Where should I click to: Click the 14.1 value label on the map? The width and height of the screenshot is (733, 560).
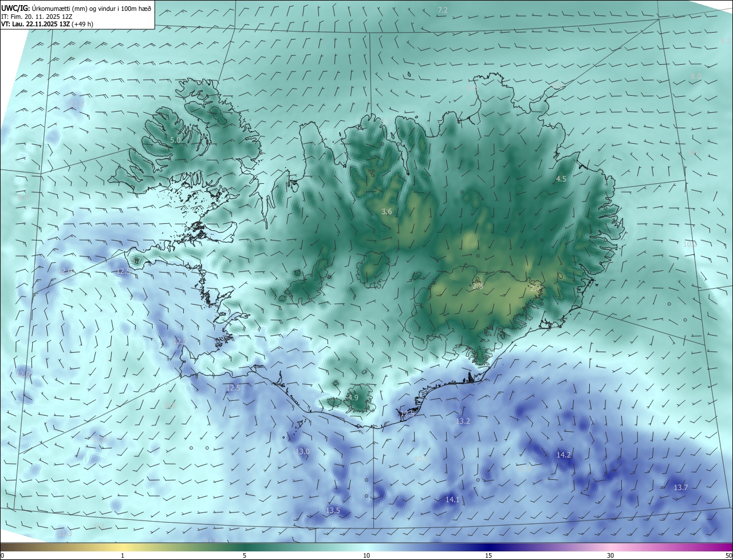click(452, 500)
